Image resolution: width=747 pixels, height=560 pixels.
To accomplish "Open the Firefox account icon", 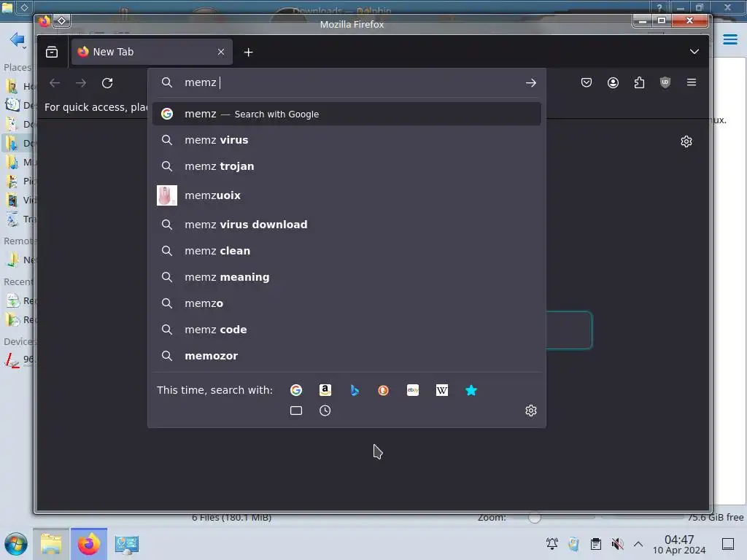I will [x=613, y=82].
